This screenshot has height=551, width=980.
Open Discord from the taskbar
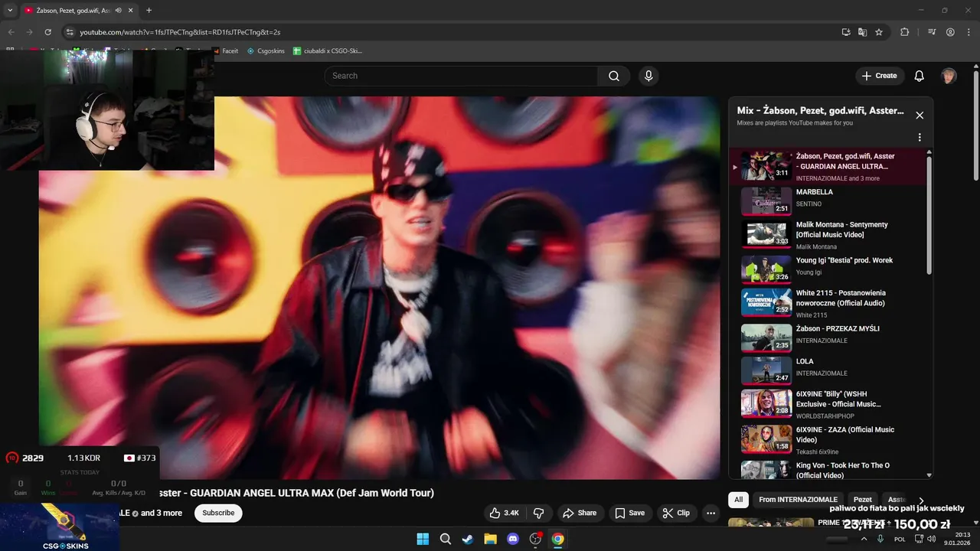[x=512, y=539]
